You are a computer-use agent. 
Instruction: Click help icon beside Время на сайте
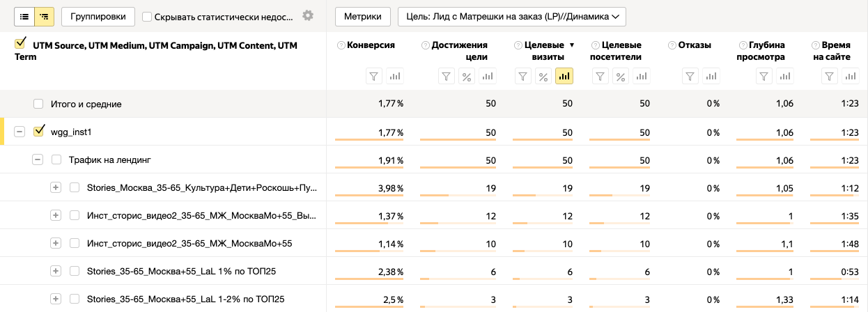pos(816,45)
